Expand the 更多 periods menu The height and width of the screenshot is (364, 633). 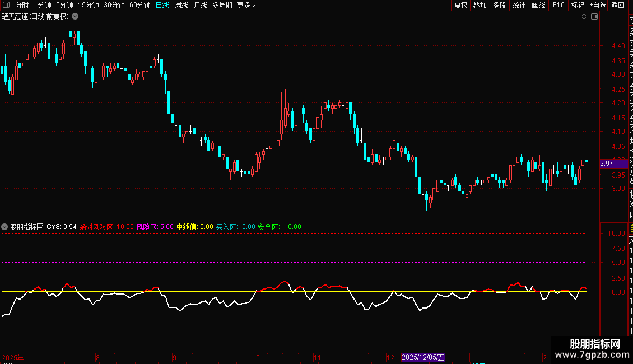246,5
